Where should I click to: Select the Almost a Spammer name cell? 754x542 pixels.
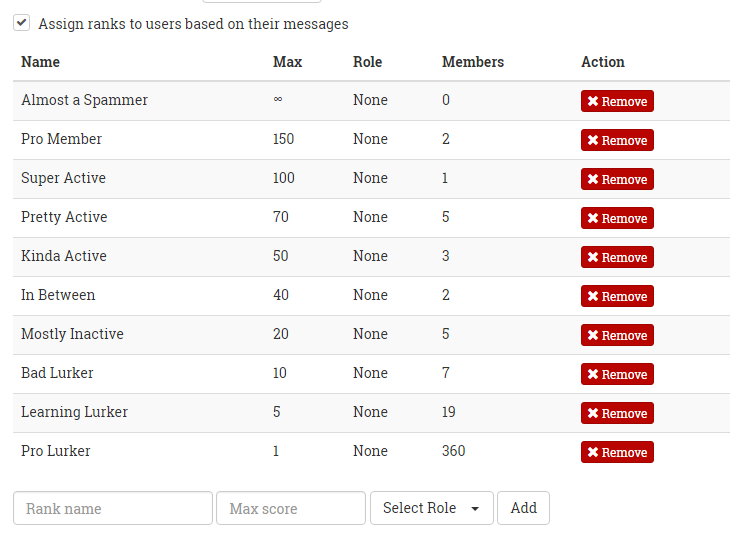[x=85, y=100]
